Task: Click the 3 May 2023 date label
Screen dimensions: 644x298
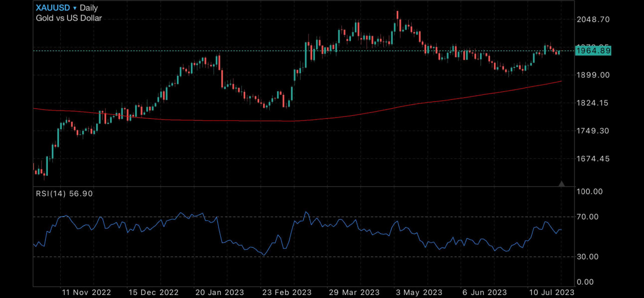Action: 420,293
